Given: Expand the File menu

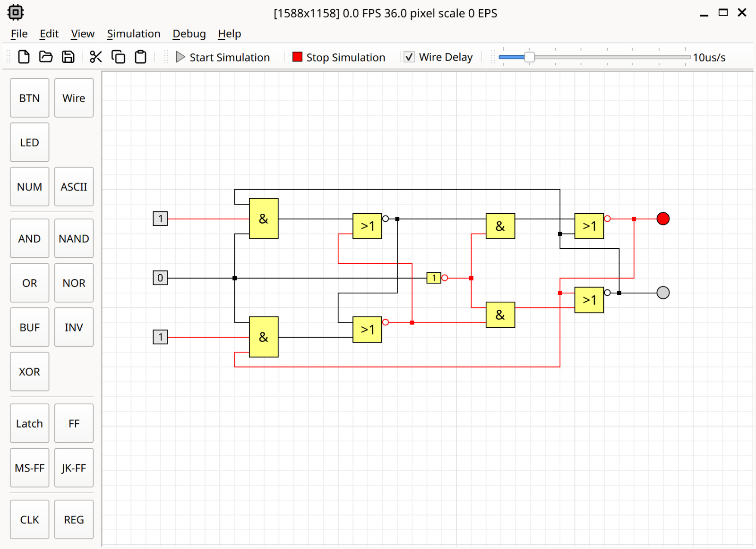Looking at the screenshot, I should [19, 34].
